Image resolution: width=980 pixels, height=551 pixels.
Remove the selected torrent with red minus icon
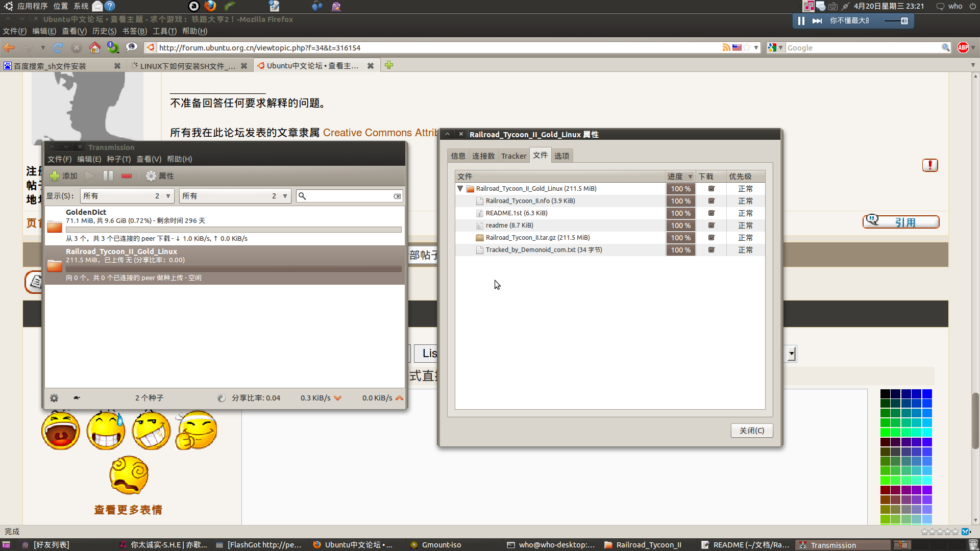127,176
